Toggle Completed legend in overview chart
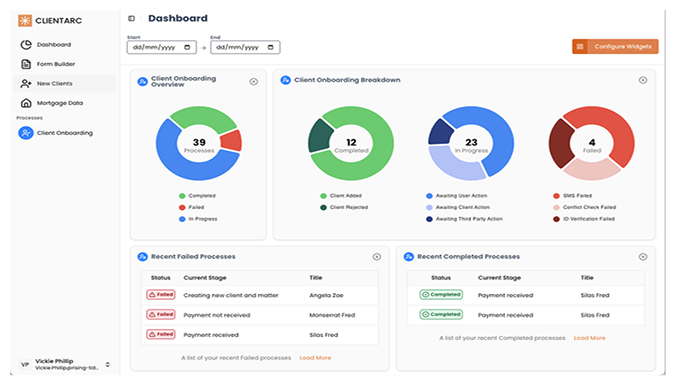Image resolution: width=676 pixels, height=378 pixels. (197, 196)
